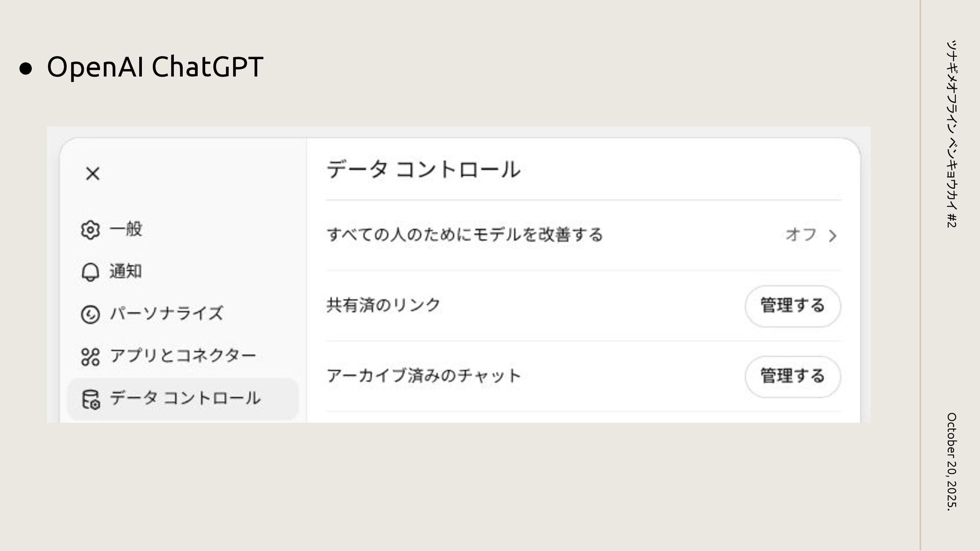This screenshot has height=551, width=980.
Task: Open the 通知 settings tab
Action: pyautogui.click(x=126, y=271)
